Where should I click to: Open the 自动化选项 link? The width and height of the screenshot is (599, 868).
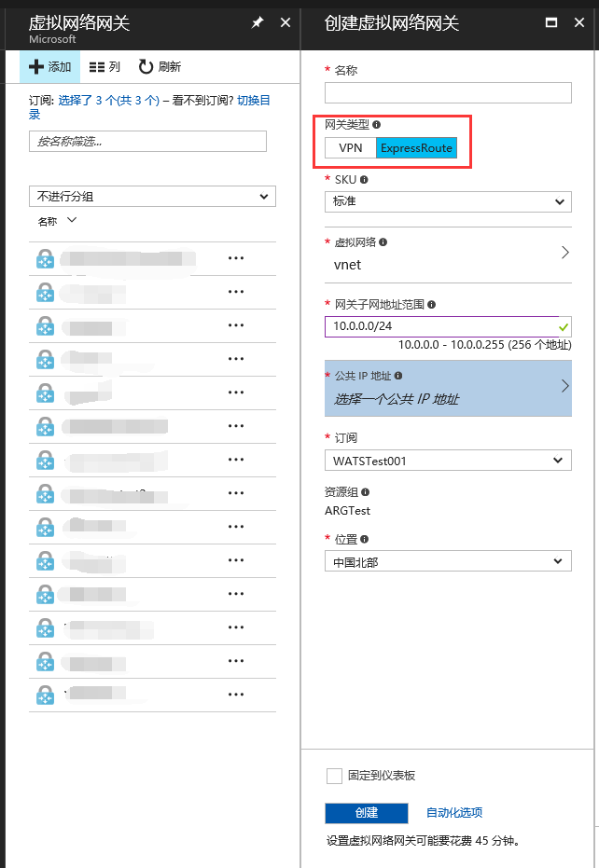pos(454,813)
